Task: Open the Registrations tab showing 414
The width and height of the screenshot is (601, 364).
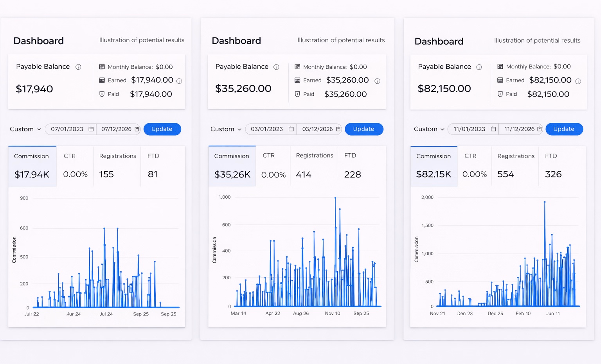Action: (x=314, y=166)
